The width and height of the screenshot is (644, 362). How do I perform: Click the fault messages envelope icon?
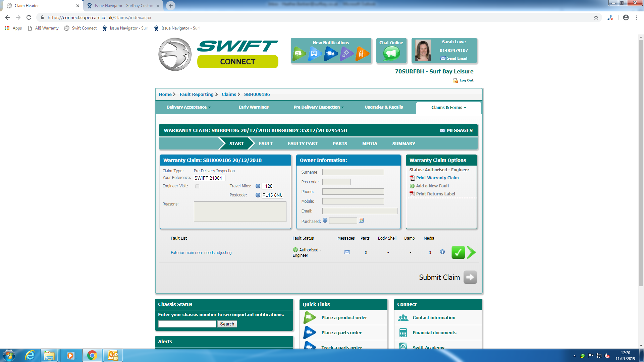click(347, 252)
